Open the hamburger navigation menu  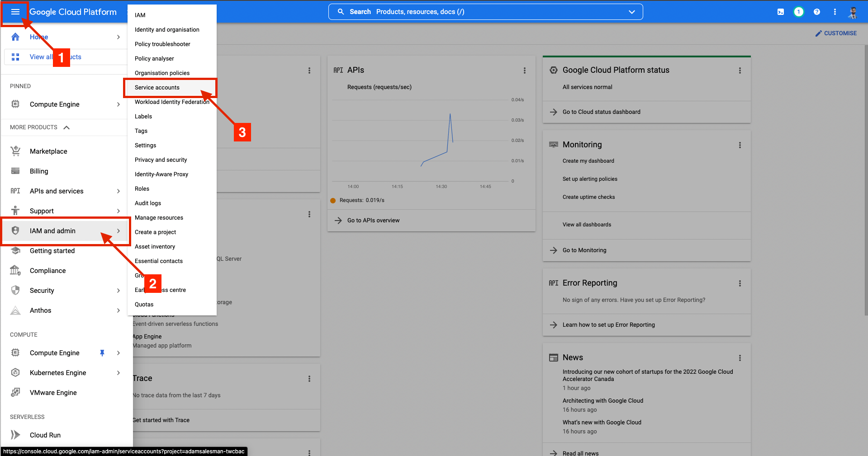coord(15,12)
